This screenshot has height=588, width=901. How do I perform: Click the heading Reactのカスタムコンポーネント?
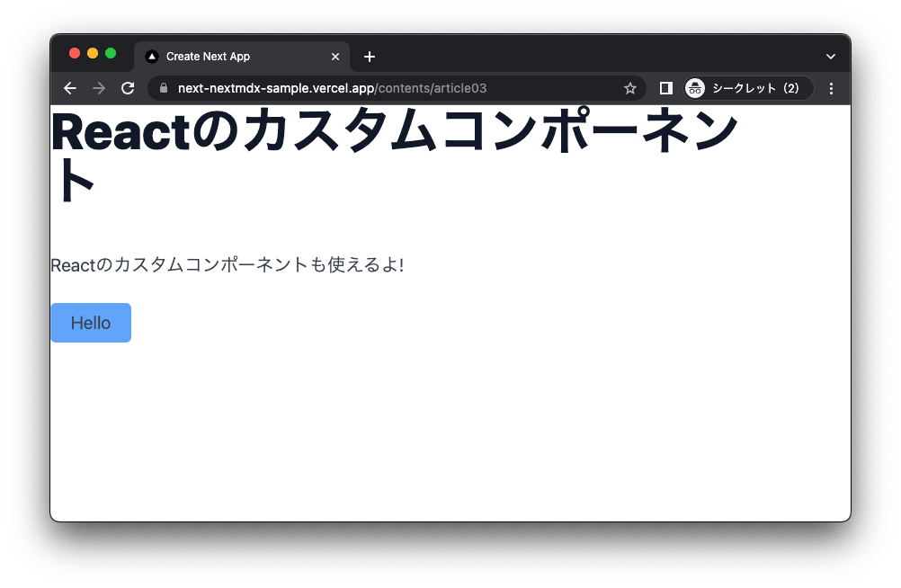coord(394,156)
